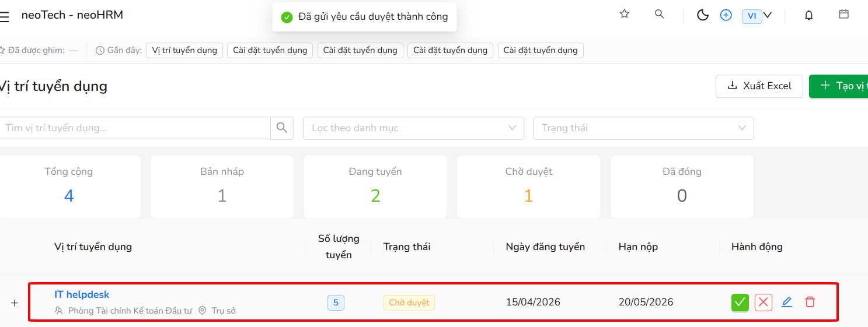Screen dimensions: 868x327
Task: Select the Bản nháp summary card
Action: point(222,187)
